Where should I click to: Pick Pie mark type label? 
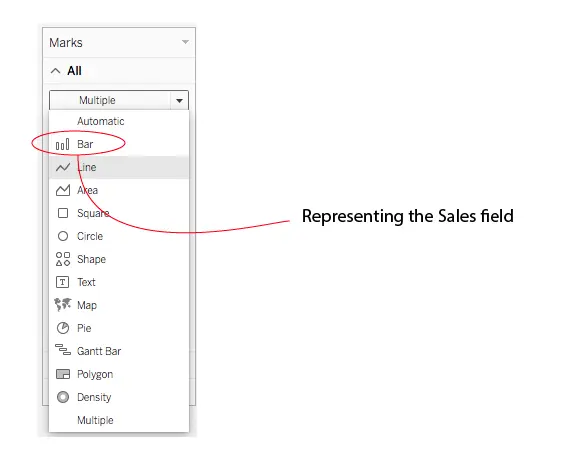coord(84,328)
